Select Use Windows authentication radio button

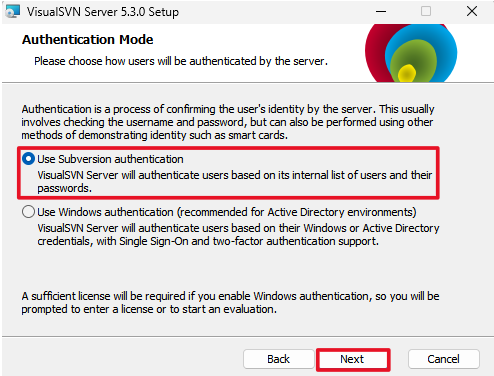[x=28, y=212]
